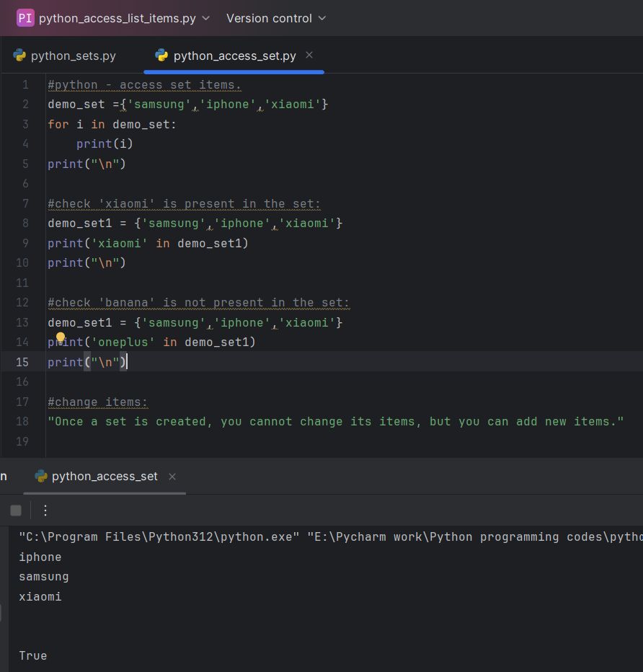Click the Python icon on python_access_set.py tab
This screenshot has width=643, height=672.
point(161,56)
